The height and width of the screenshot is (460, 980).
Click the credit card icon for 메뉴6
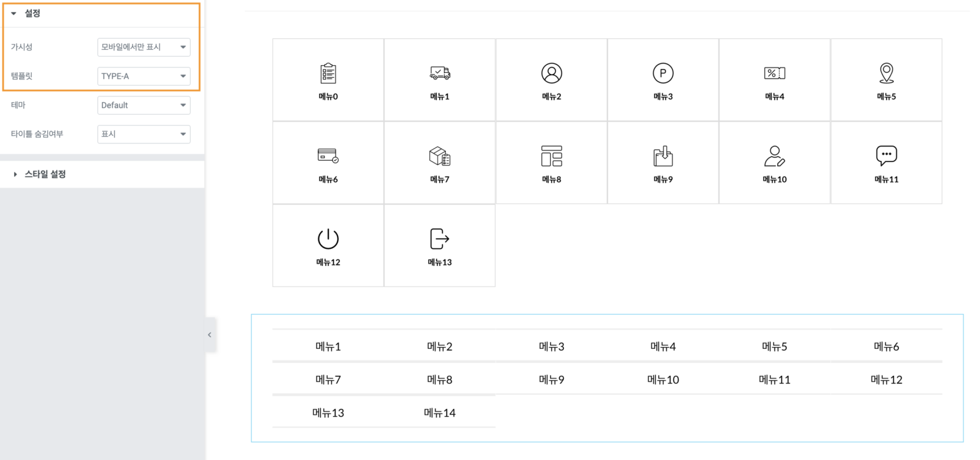click(328, 156)
